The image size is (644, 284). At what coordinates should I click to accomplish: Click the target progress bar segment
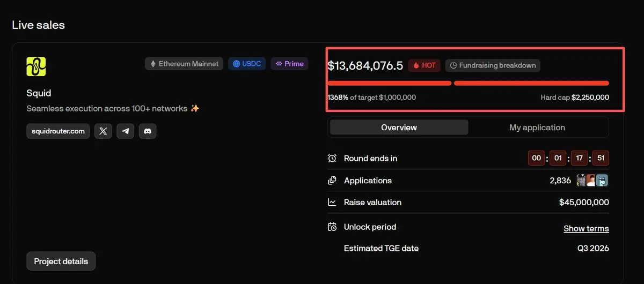(390, 83)
